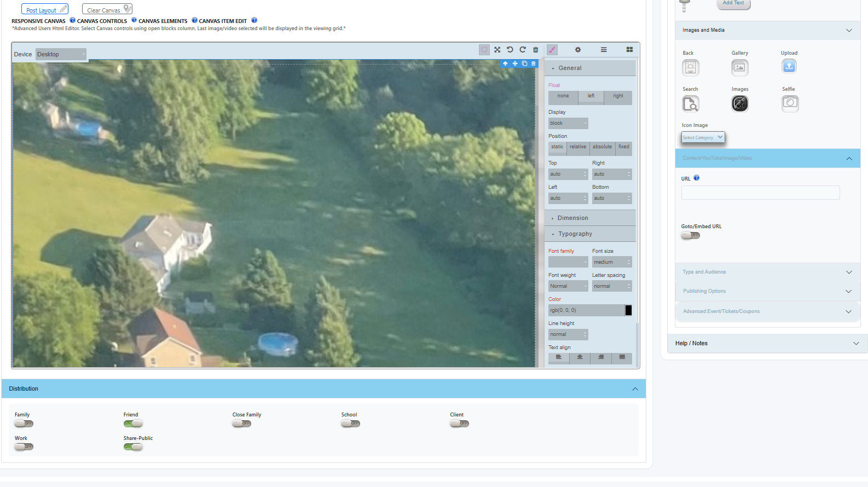Click the Clear Canvas button
Image resolution: width=868 pixels, height=487 pixels.
pos(107,10)
